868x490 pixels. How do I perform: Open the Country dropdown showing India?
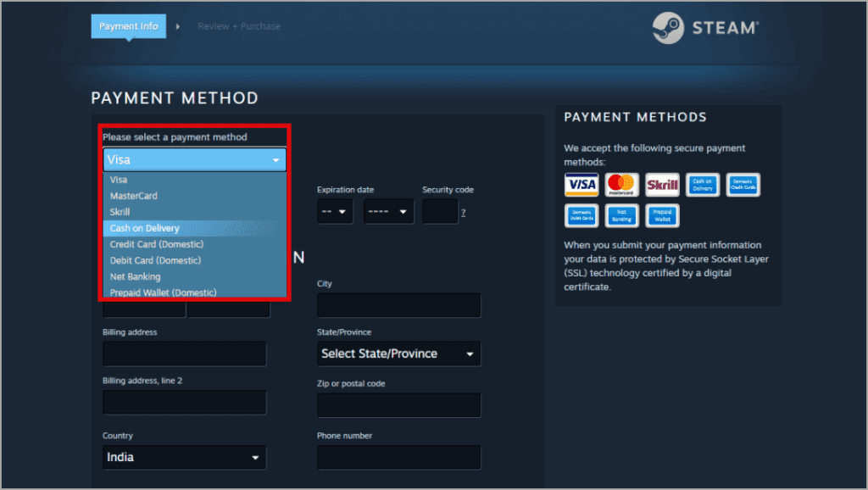[184, 457]
